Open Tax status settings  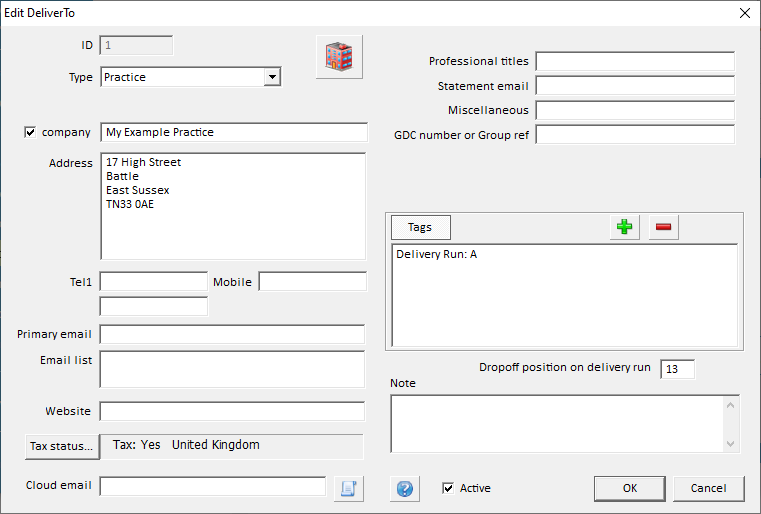click(62, 446)
